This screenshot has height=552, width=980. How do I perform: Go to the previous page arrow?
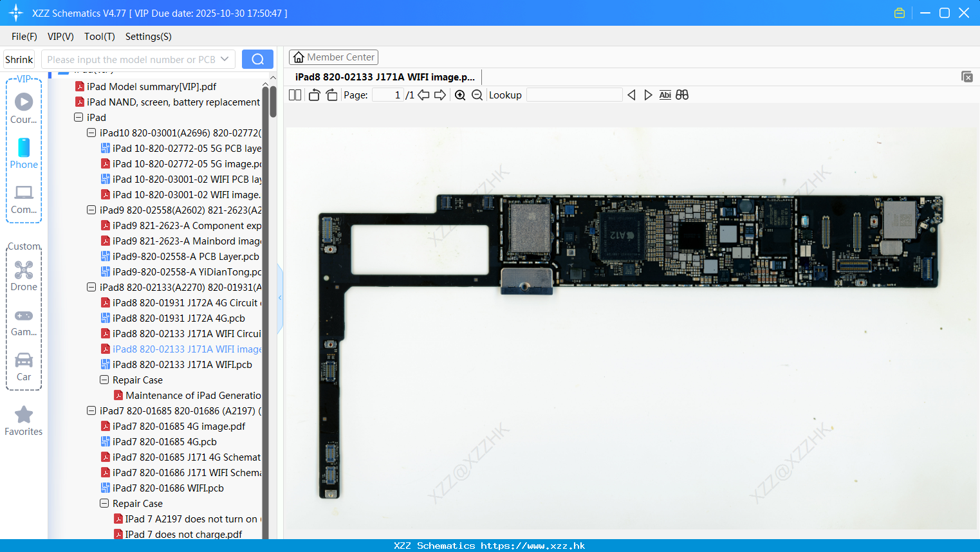pyautogui.click(x=423, y=95)
